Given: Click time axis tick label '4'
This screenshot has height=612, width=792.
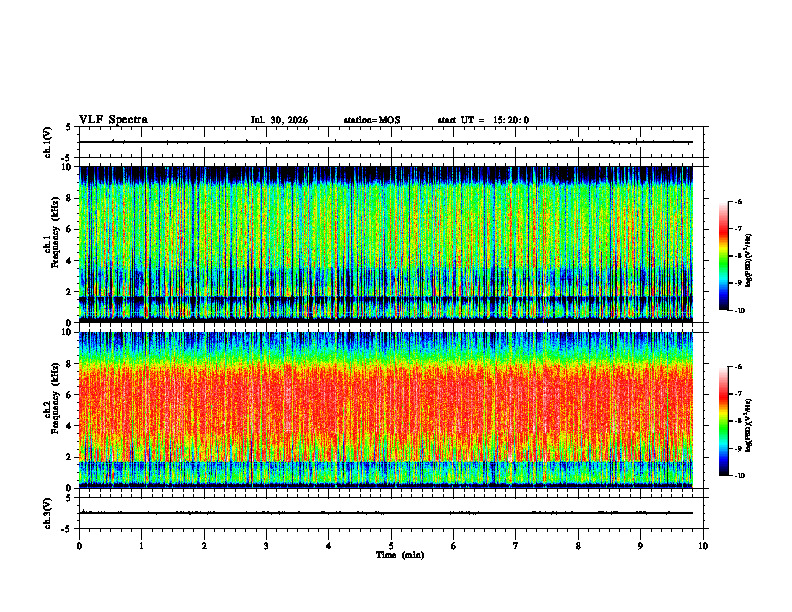Looking at the screenshot, I should 329,546.
